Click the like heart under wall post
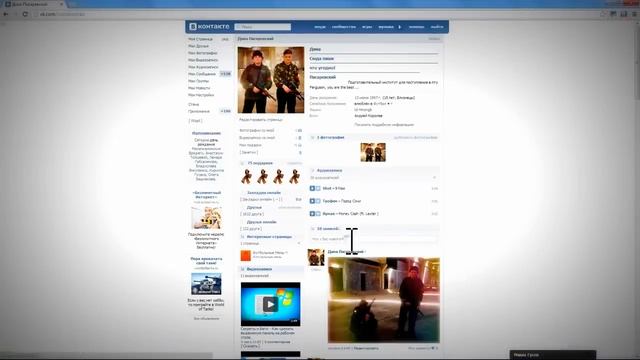This screenshot has width=640, height=360. pos(433,348)
